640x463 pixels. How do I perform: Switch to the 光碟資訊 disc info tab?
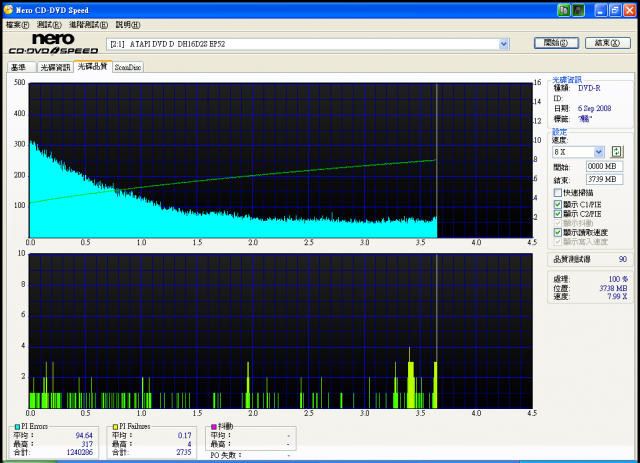(56, 67)
